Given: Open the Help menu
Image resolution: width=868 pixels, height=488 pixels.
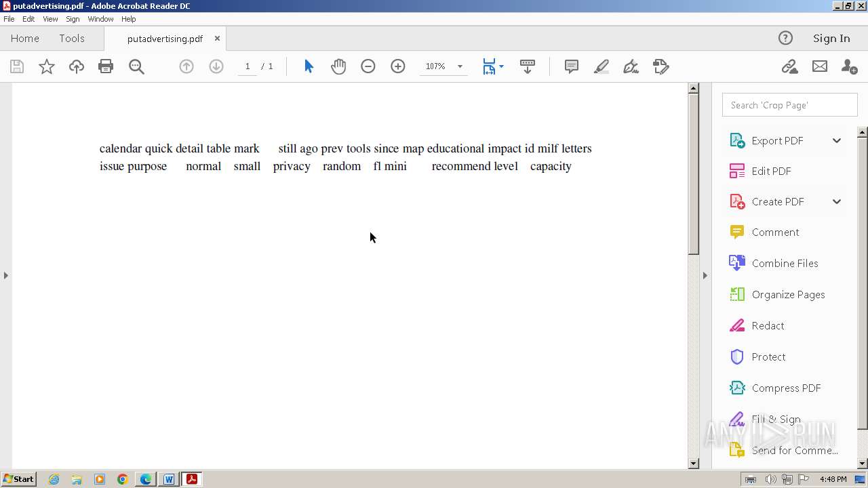Looking at the screenshot, I should [x=128, y=19].
